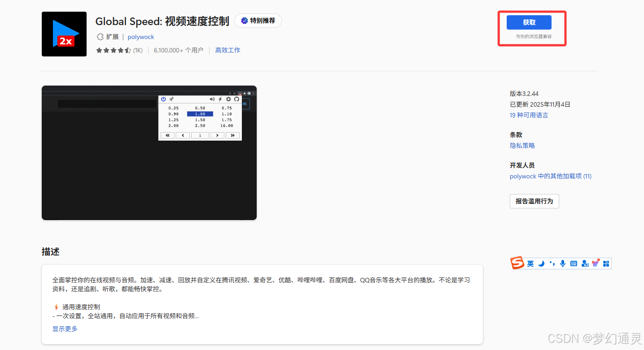Click the 描述 section heading
Viewport: 644px width, 350px height.
click(50, 251)
